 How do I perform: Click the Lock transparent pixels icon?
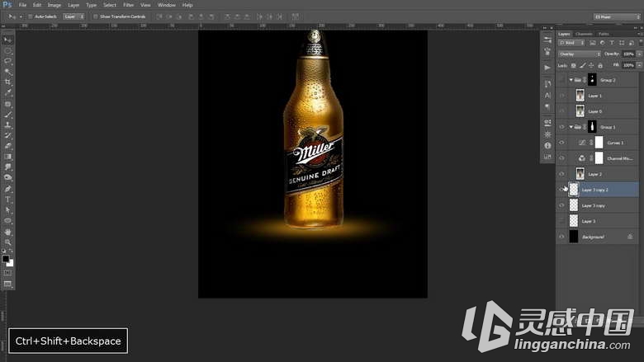coord(573,66)
